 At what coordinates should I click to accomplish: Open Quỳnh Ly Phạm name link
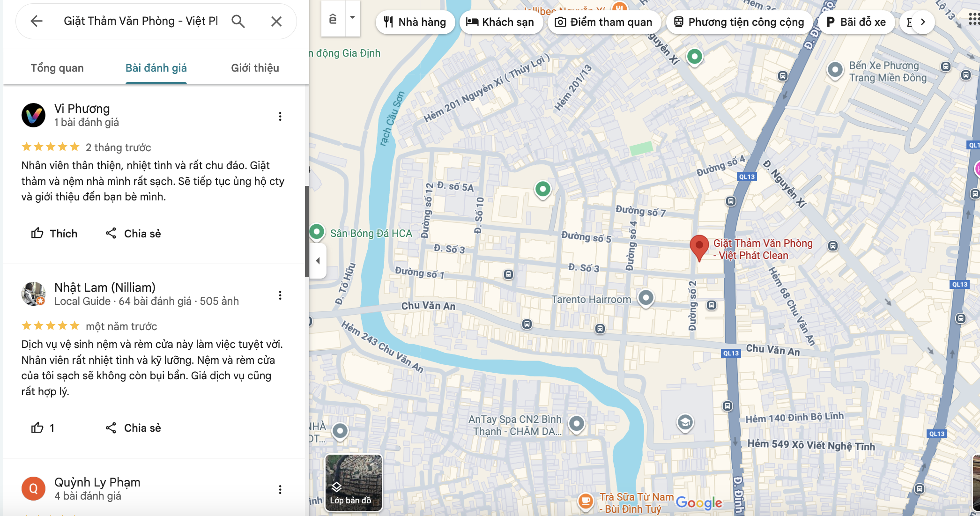tap(97, 482)
